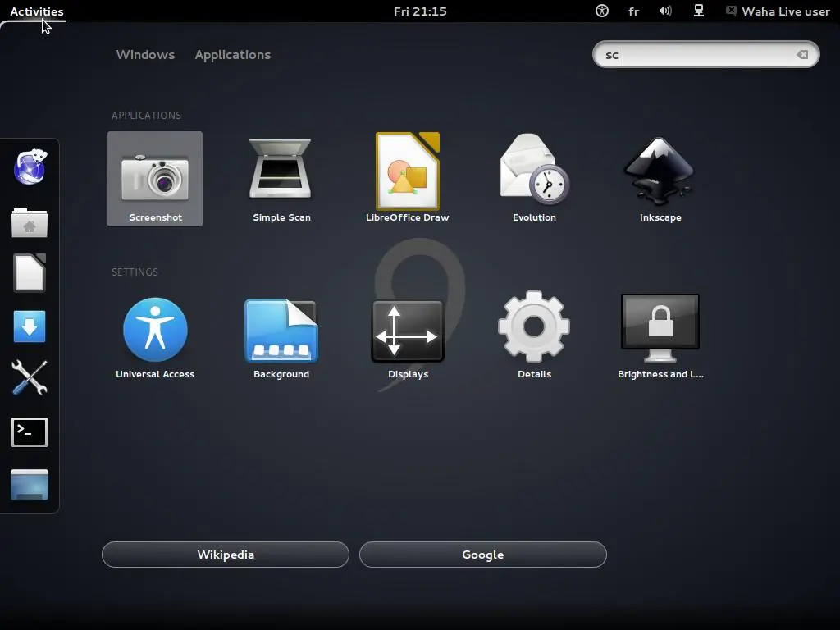The image size is (840, 630).
Task: Focus the search input field
Action: 705,55
